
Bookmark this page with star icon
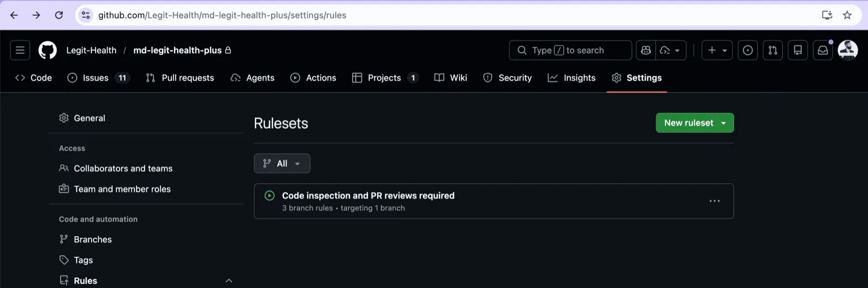pyautogui.click(x=847, y=15)
